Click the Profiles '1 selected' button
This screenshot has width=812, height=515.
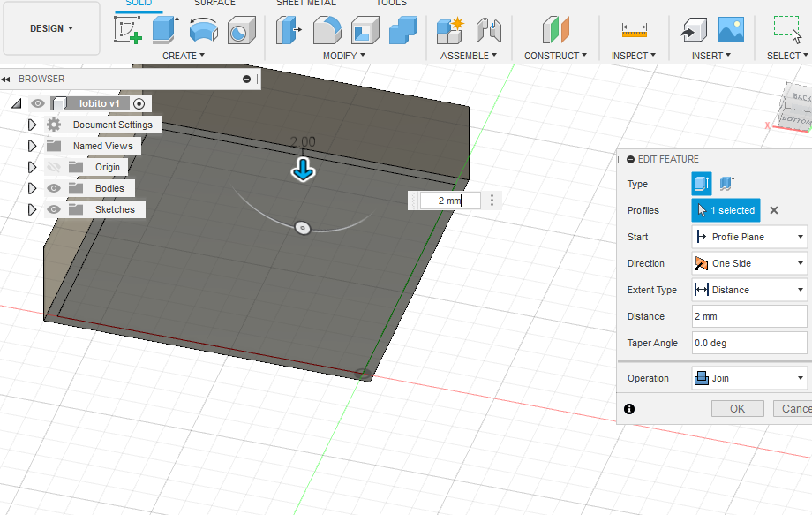click(x=726, y=210)
